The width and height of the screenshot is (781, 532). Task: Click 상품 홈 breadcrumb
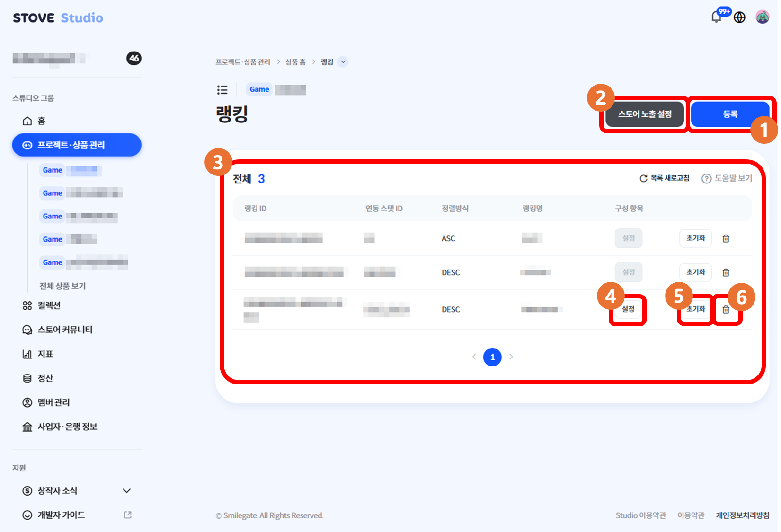(x=295, y=62)
